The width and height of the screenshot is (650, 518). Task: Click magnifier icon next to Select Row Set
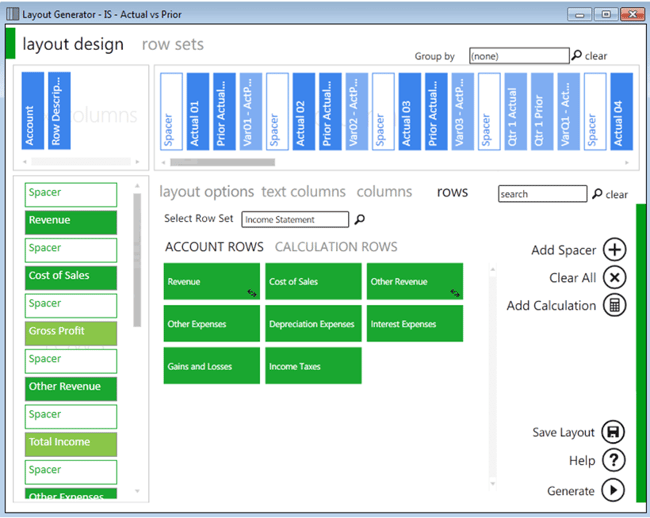click(360, 219)
